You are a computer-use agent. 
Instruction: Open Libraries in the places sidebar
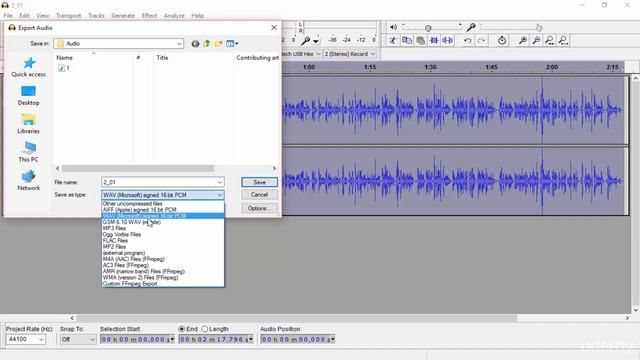point(29,124)
